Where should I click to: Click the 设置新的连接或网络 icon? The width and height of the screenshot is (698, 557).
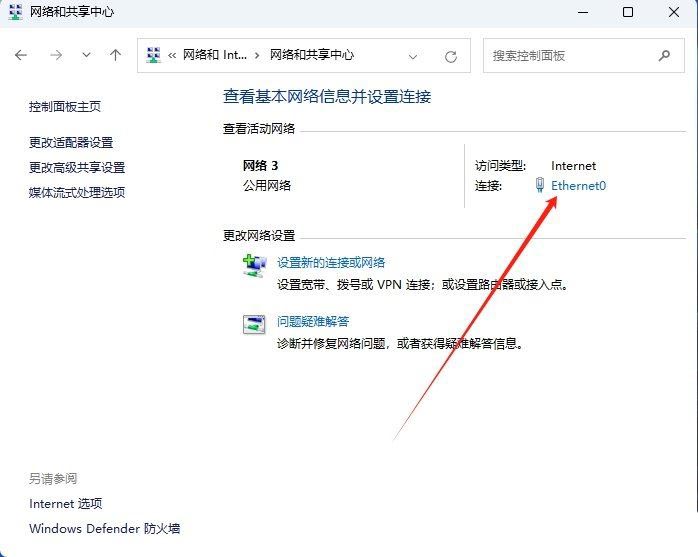tap(254, 265)
